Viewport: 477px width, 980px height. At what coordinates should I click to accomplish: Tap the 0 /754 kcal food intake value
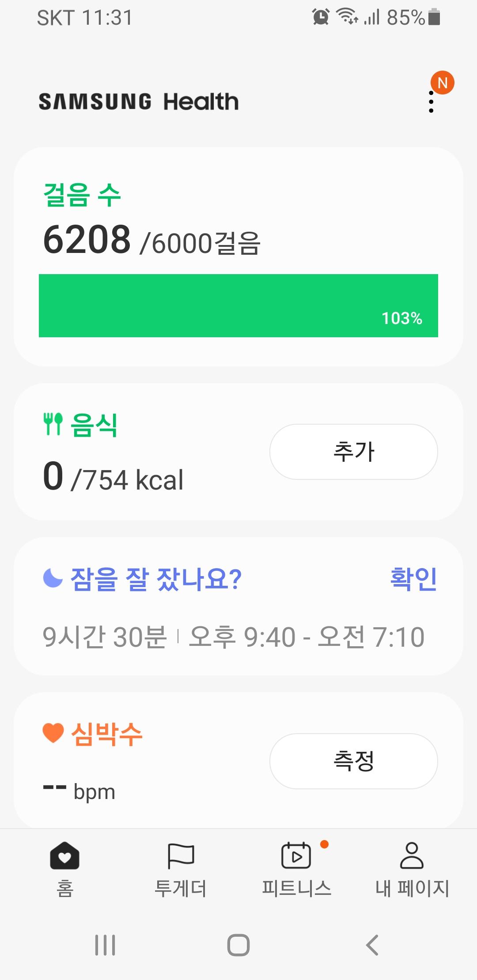[113, 477]
